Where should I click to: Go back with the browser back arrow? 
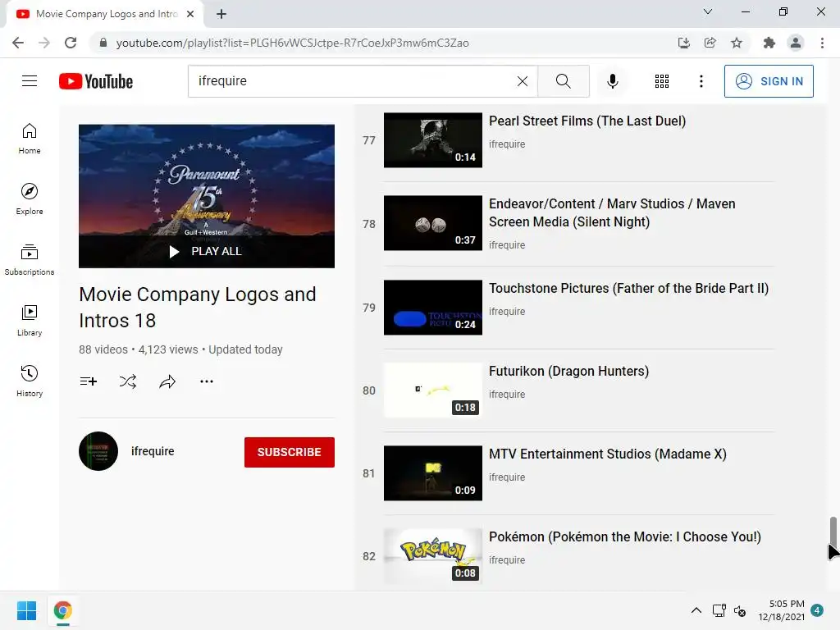pos(18,43)
